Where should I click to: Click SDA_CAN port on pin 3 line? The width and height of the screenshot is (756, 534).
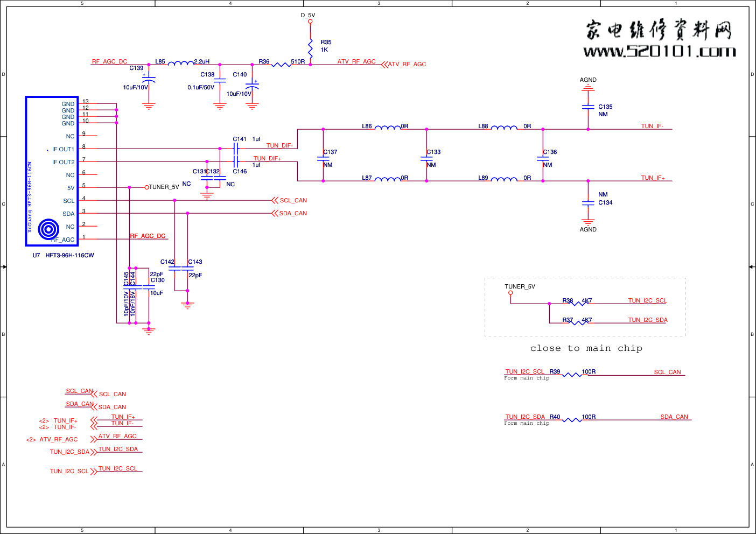pyautogui.click(x=290, y=213)
